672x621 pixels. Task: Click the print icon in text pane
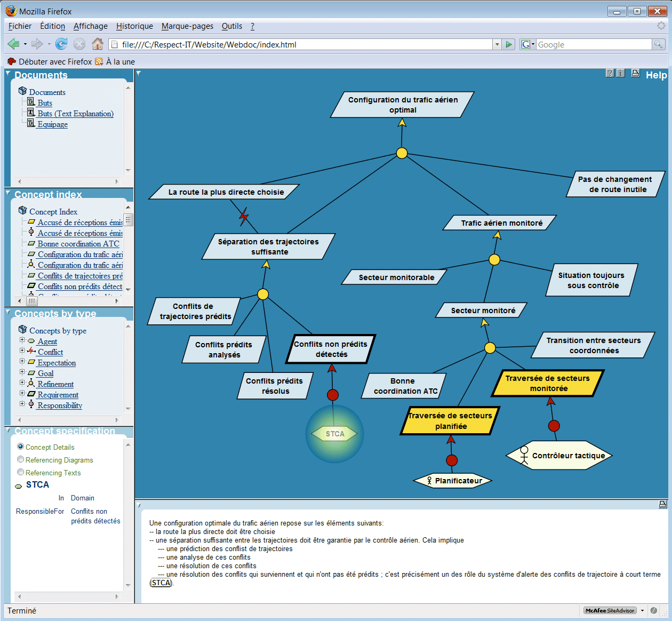(x=663, y=504)
